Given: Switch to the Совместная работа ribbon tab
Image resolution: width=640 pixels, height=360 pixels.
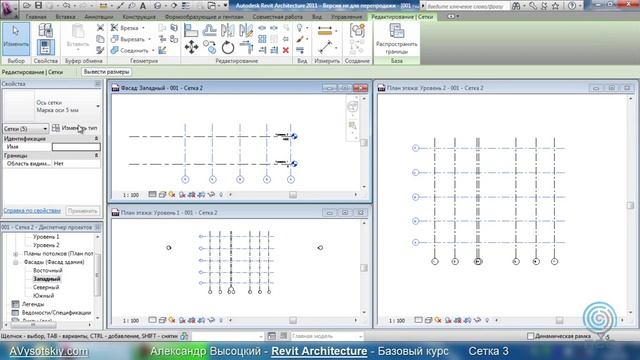Looking at the screenshot, I should [x=278, y=17].
